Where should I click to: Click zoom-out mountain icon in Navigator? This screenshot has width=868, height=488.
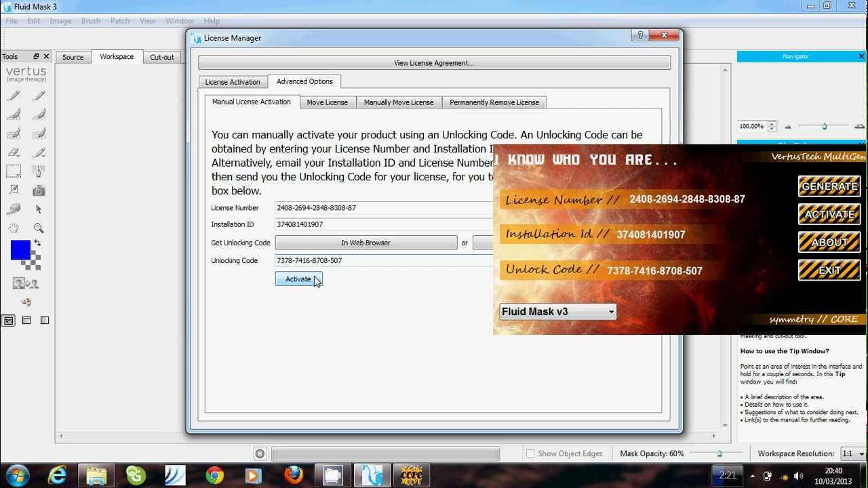(788, 127)
